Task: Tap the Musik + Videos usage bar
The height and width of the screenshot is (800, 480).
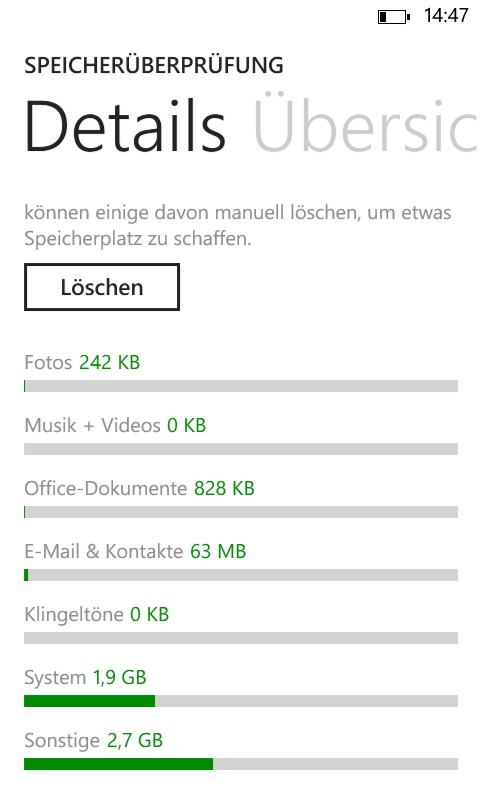Action: pos(241,449)
